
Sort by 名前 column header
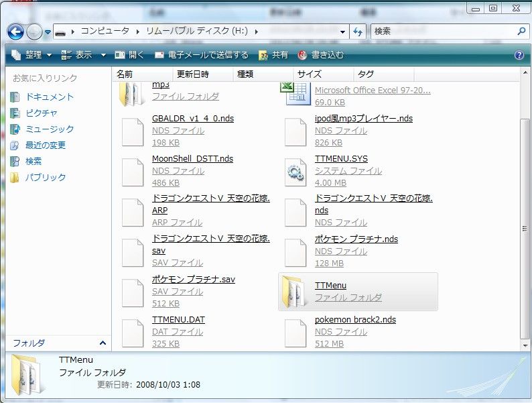(x=143, y=74)
